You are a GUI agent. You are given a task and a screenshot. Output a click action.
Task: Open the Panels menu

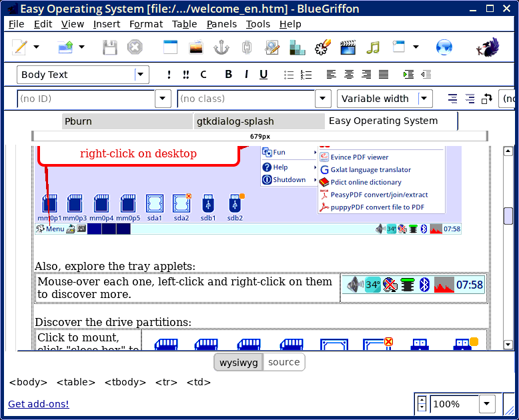tap(221, 24)
